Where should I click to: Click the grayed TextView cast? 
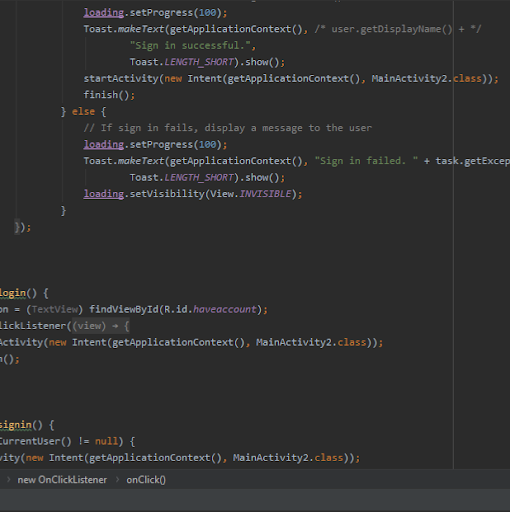tap(55, 309)
